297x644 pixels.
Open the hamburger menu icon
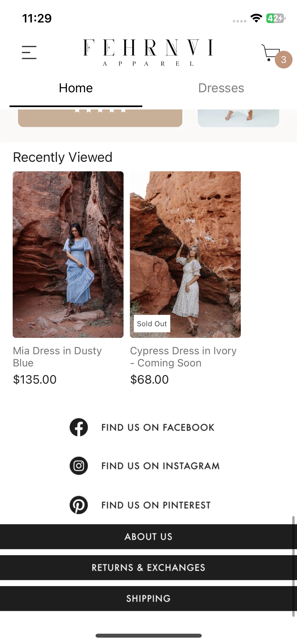click(x=29, y=52)
